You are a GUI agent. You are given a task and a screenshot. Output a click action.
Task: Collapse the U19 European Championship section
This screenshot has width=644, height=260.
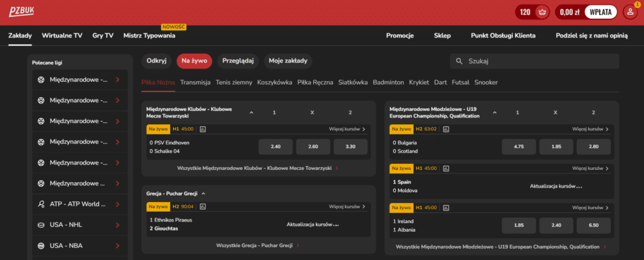point(494,113)
